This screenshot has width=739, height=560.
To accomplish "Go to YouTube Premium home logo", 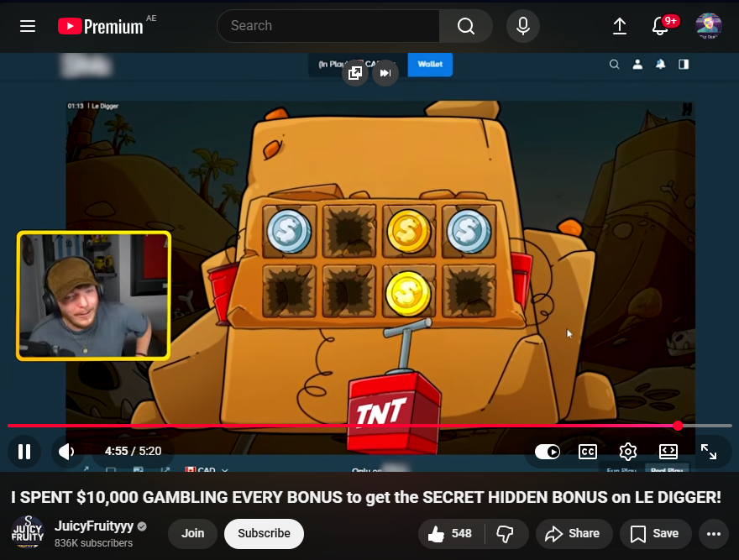I will (x=101, y=26).
